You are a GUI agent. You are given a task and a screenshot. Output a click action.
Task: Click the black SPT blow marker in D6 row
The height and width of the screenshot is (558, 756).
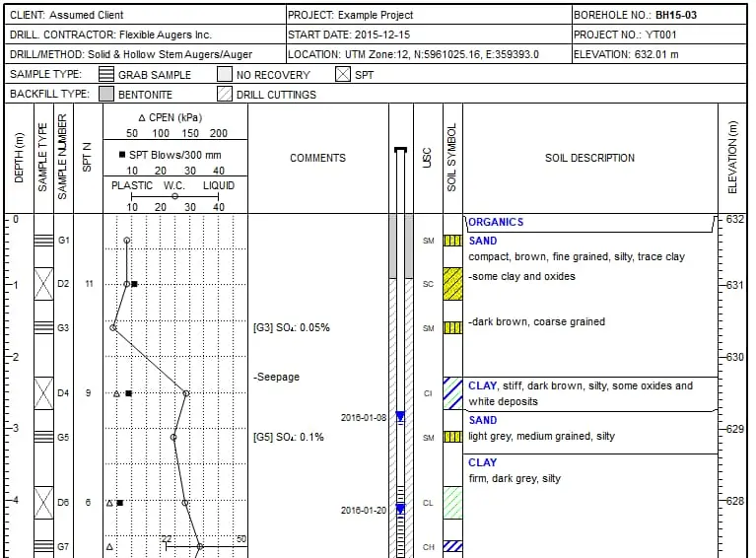point(120,503)
